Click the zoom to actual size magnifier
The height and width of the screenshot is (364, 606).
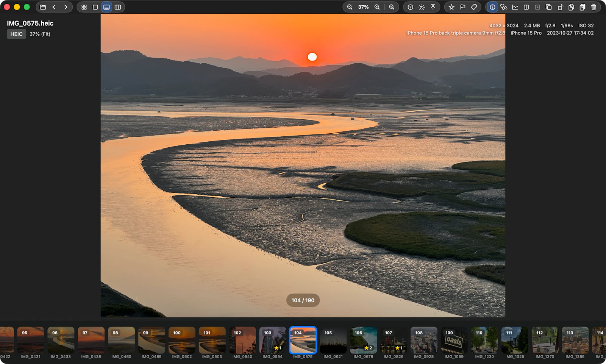tap(392, 7)
